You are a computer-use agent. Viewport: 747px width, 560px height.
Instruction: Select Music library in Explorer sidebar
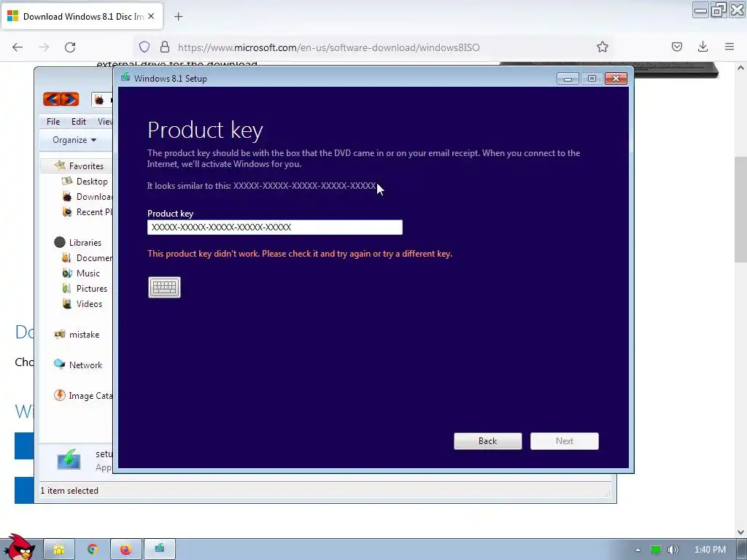[x=81, y=273]
